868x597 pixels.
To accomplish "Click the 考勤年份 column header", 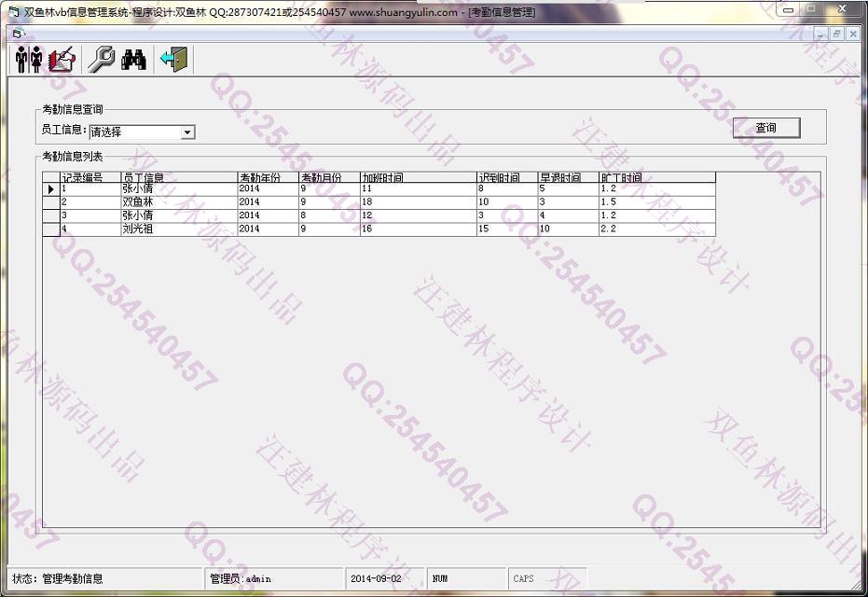I will (268, 177).
